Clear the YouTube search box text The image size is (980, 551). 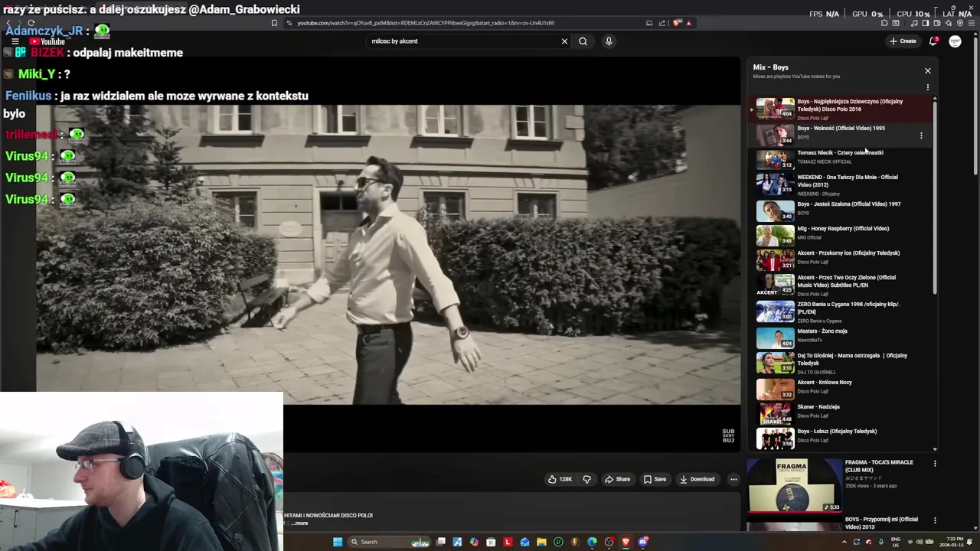pos(564,41)
